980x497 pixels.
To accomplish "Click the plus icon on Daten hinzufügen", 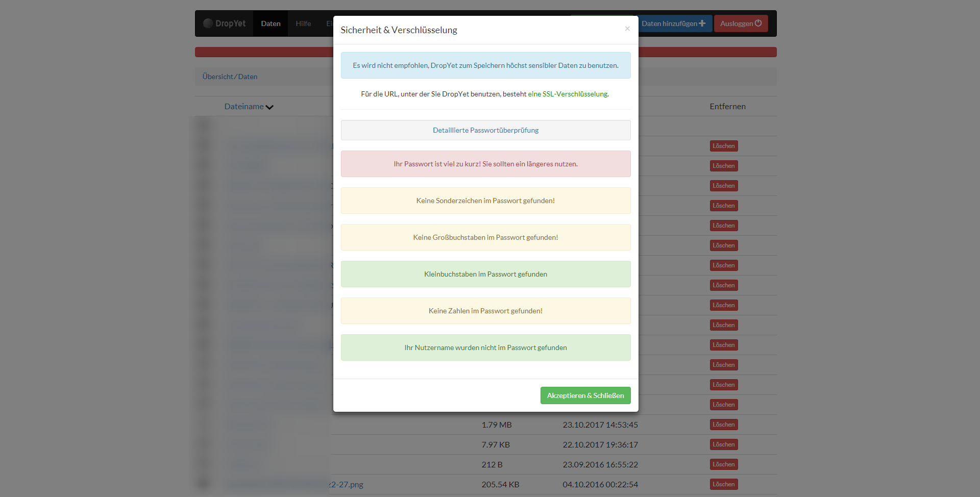I will pos(703,23).
